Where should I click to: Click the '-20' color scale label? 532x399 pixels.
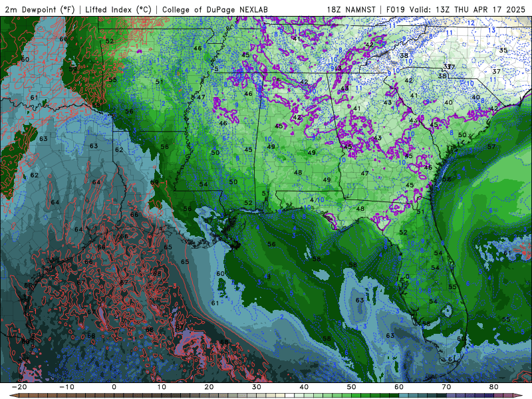pos(19,387)
